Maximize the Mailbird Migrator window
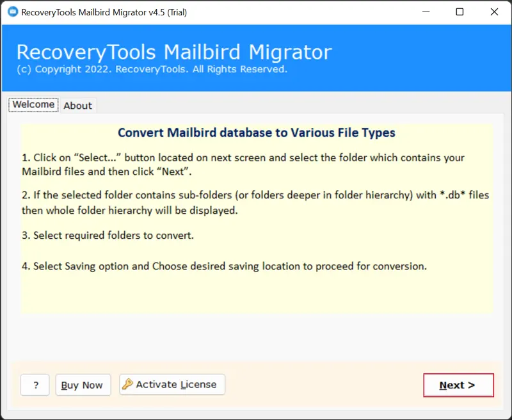The height and width of the screenshot is (420, 512). click(460, 12)
